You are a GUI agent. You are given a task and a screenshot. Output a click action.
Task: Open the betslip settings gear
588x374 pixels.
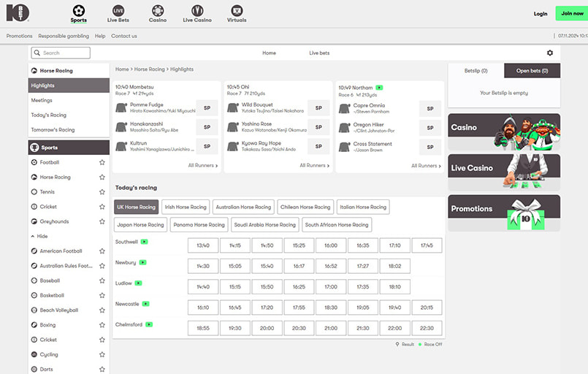(550, 53)
